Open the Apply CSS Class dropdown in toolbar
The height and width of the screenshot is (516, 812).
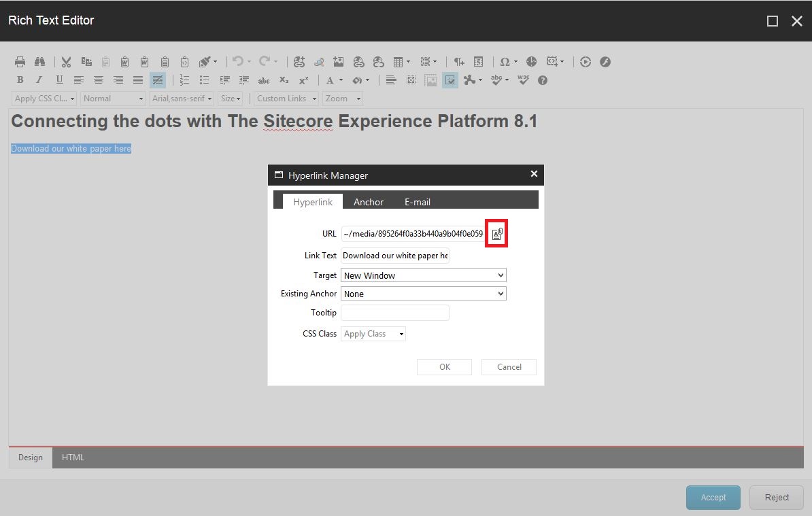coord(44,99)
